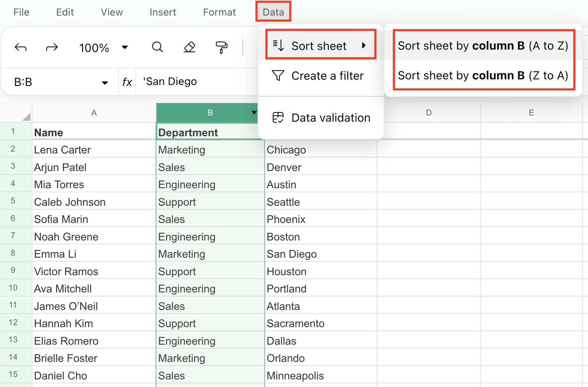Select the paint format tool
The width and height of the screenshot is (588, 387).
click(x=221, y=47)
